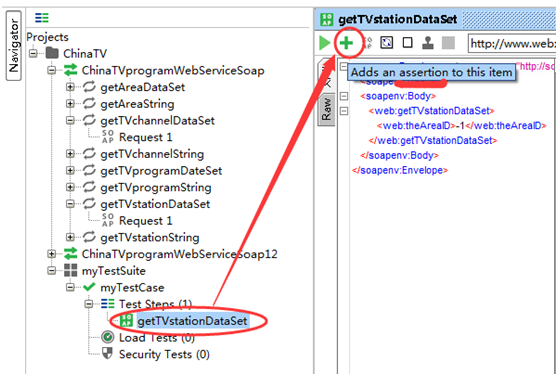Click the closing soapenv:Envelope tag
The height and width of the screenshot is (376, 558).
tap(400, 170)
